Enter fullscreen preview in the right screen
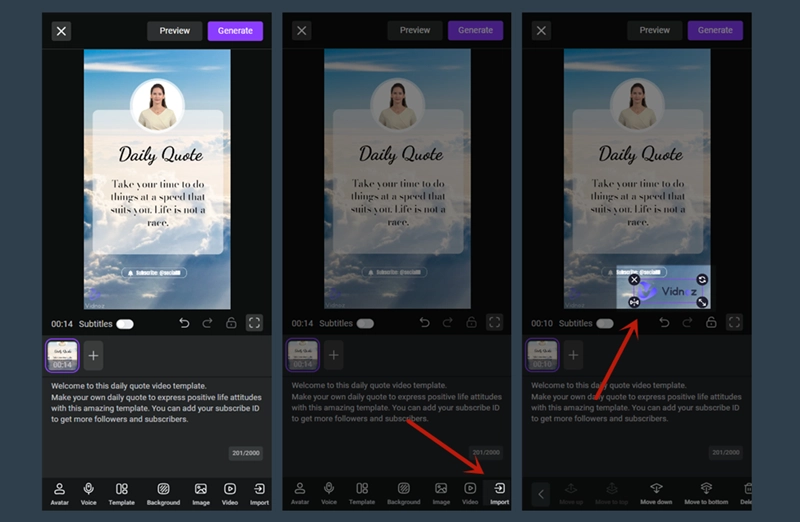This screenshot has height=522, width=800. (x=734, y=322)
